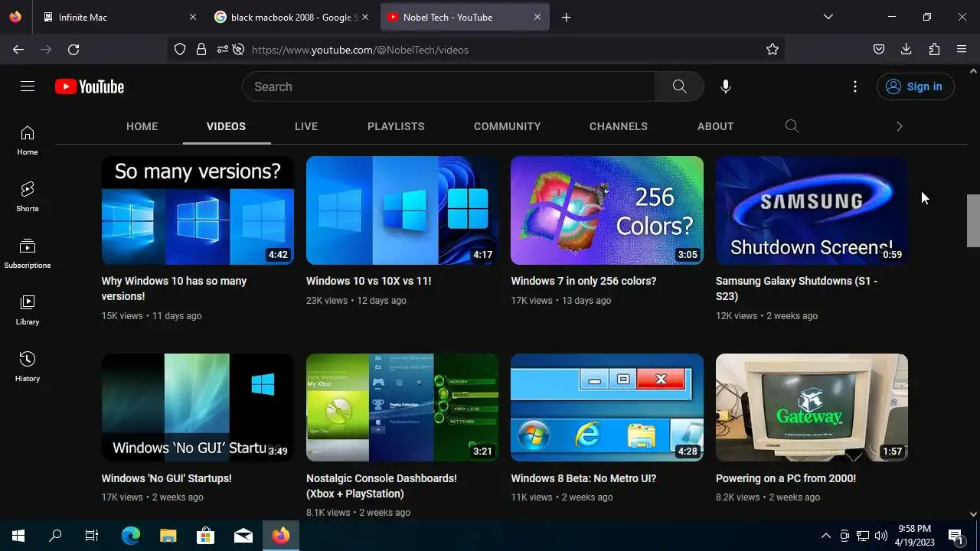Switch to the LIVE tab
The image size is (980, 551).
coord(306,126)
